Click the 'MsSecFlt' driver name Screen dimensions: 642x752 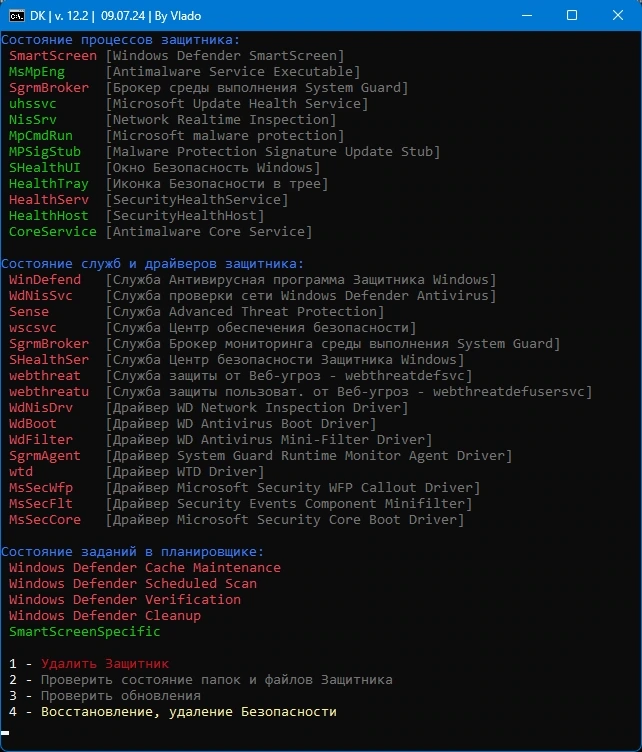click(41, 504)
